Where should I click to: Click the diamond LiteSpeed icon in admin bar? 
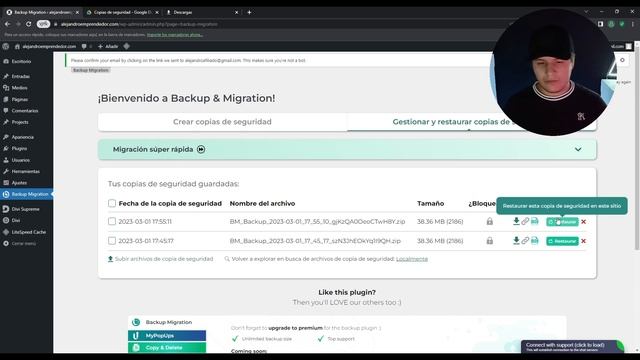pos(127,46)
